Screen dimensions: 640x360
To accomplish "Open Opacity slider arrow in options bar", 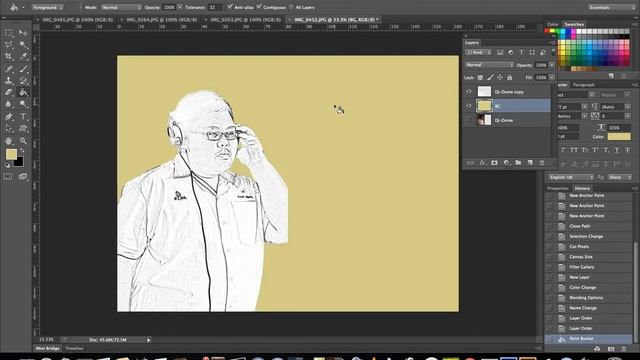I will [180, 7].
